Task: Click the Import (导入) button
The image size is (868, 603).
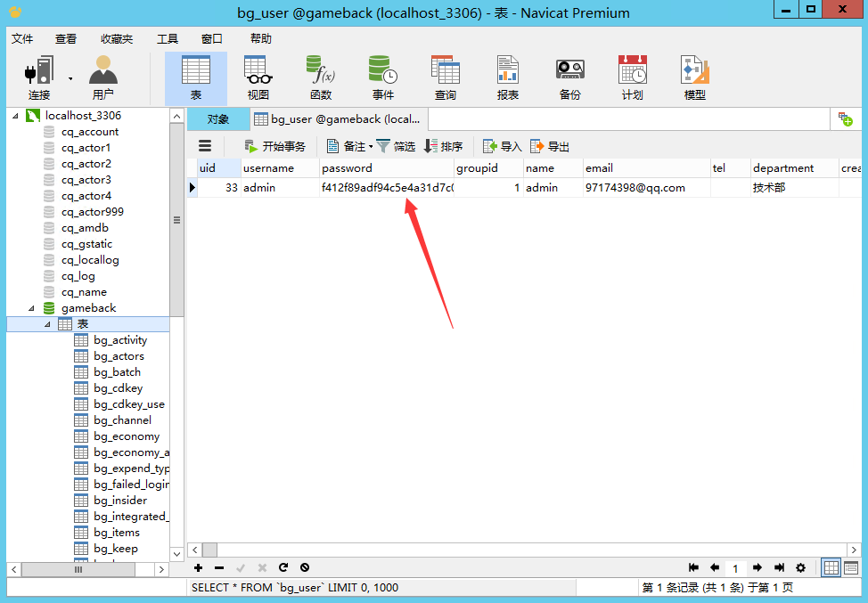Action: click(502, 146)
